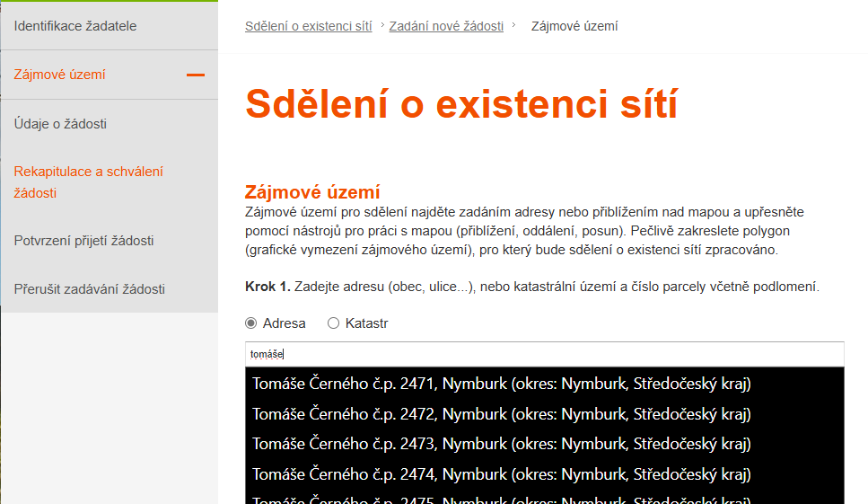Select Potvrzení přijetí žádosti in sidebar
The width and height of the screenshot is (868, 504).
point(83,241)
